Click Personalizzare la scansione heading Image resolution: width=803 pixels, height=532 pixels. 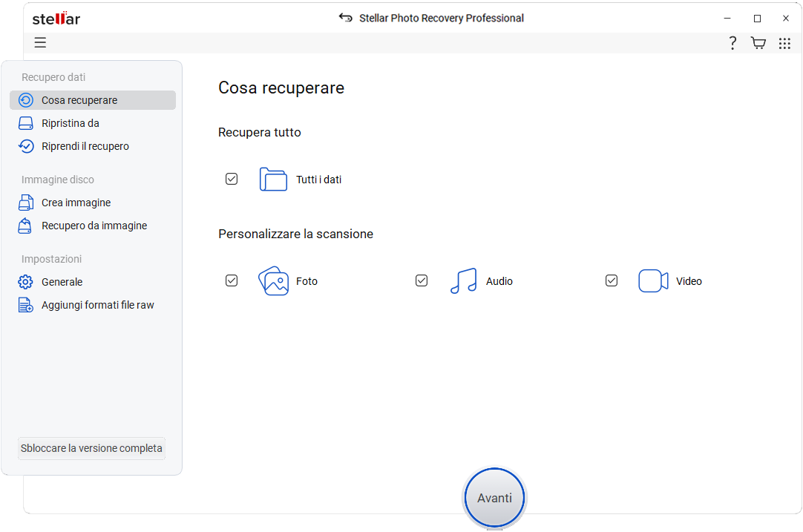coord(295,234)
